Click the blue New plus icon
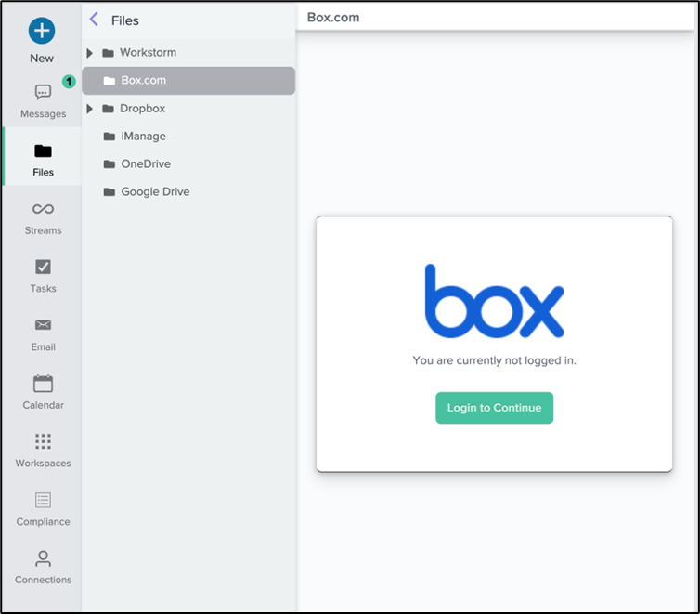The image size is (700, 614). pos(42,31)
